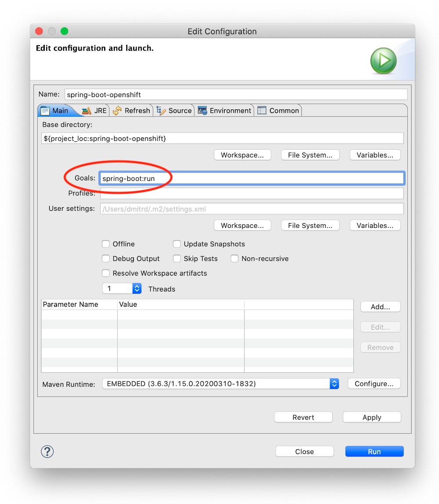439x504 pixels.
Task: Launch with the Run button
Action: tap(374, 451)
